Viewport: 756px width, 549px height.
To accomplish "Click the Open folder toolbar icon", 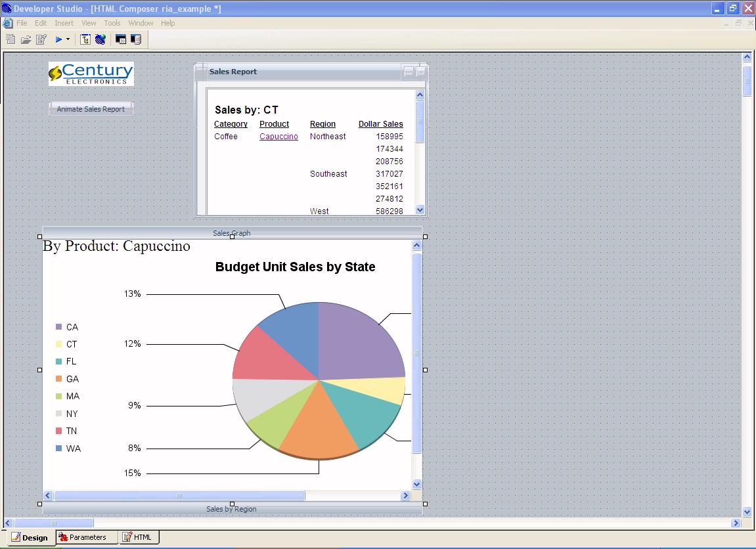I will pos(26,39).
